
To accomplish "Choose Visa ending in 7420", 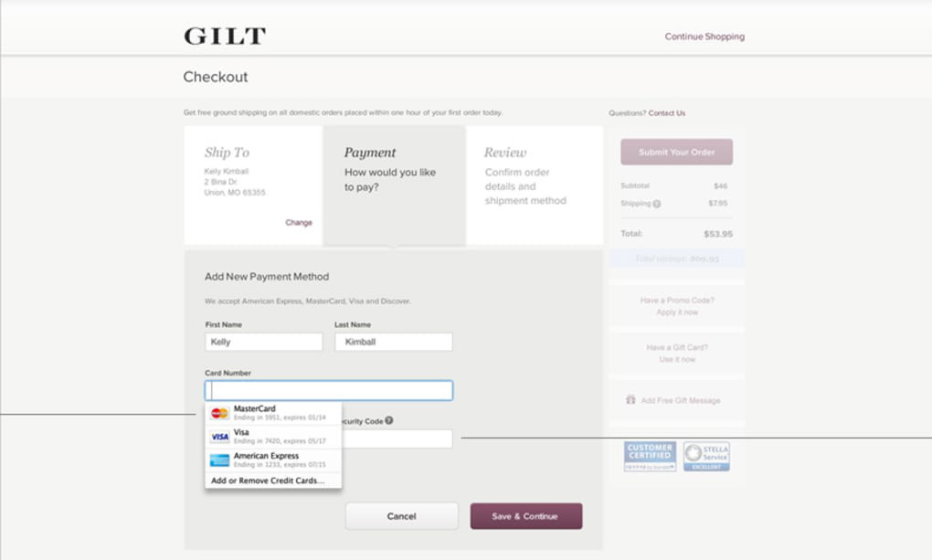I will [273, 437].
